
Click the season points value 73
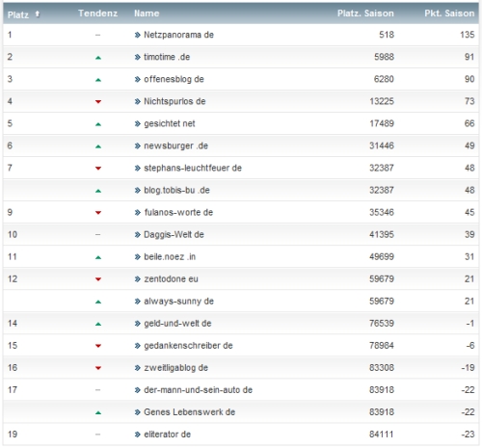[x=469, y=101]
